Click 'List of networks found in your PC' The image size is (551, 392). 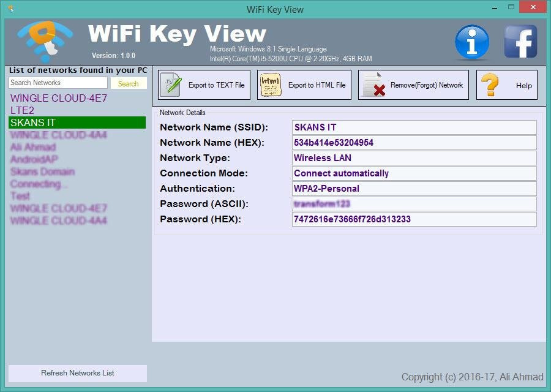[78, 70]
